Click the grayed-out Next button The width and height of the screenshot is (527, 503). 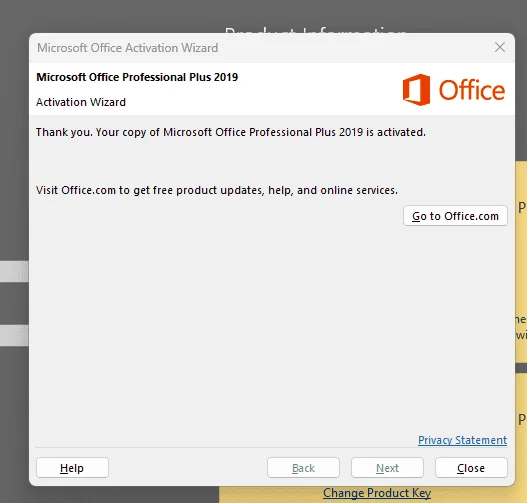(387, 467)
